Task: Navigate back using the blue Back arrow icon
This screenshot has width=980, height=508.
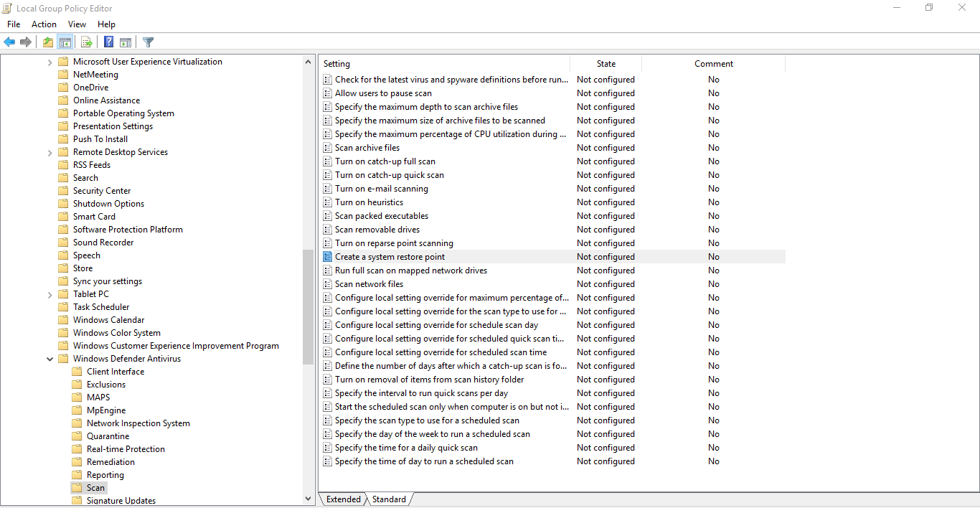Action: 9,42
